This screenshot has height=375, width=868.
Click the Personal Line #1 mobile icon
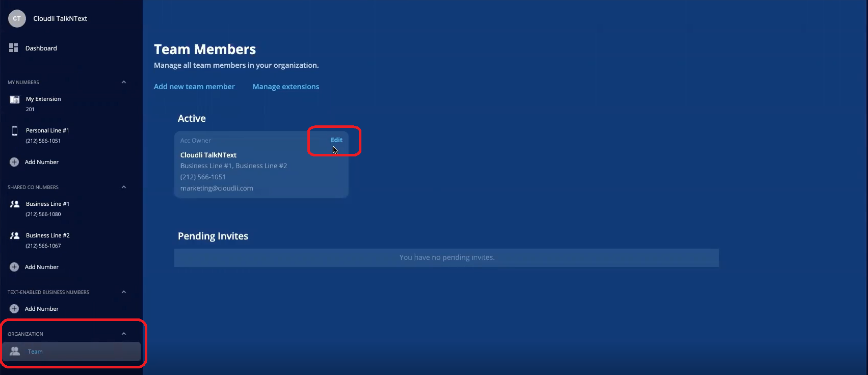pyautogui.click(x=15, y=131)
